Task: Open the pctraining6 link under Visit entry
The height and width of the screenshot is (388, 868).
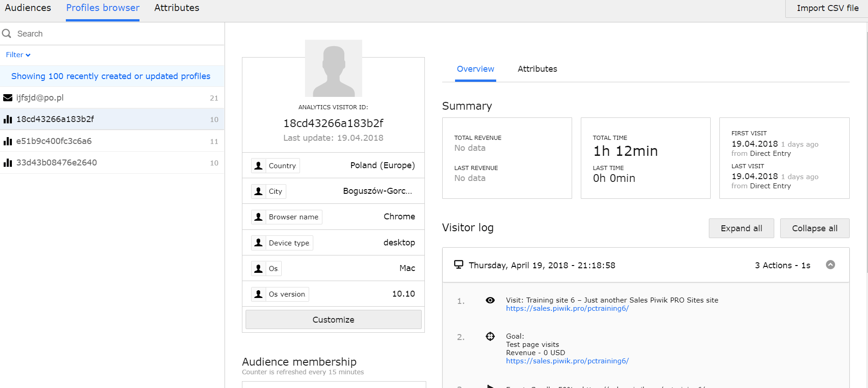Action: pos(567,308)
